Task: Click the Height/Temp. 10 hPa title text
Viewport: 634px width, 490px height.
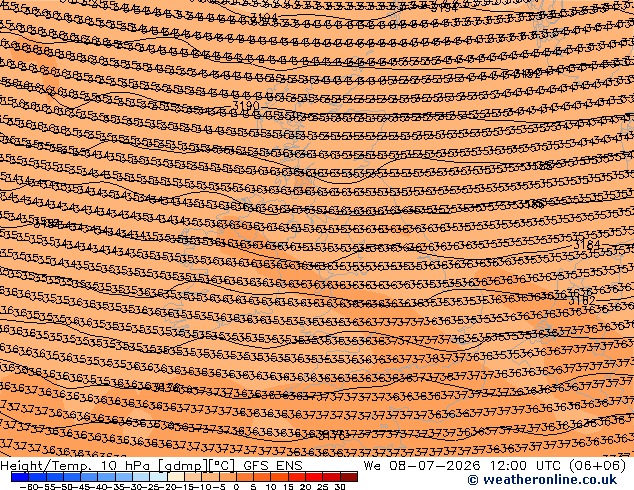Action: pyautogui.click(x=75, y=466)
